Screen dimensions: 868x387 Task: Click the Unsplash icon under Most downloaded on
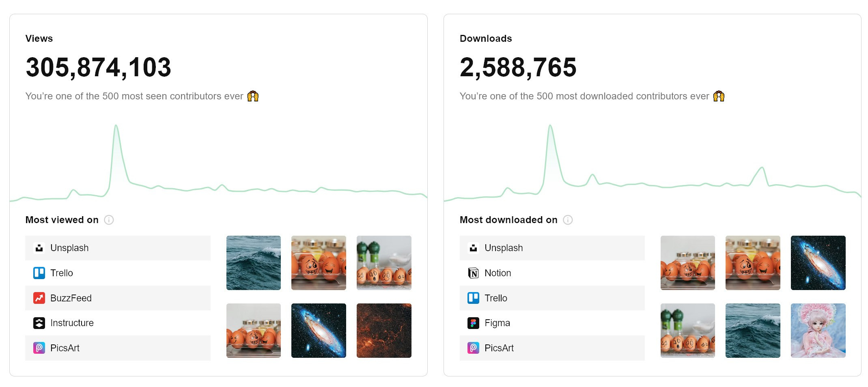click(x=473, y=247)
